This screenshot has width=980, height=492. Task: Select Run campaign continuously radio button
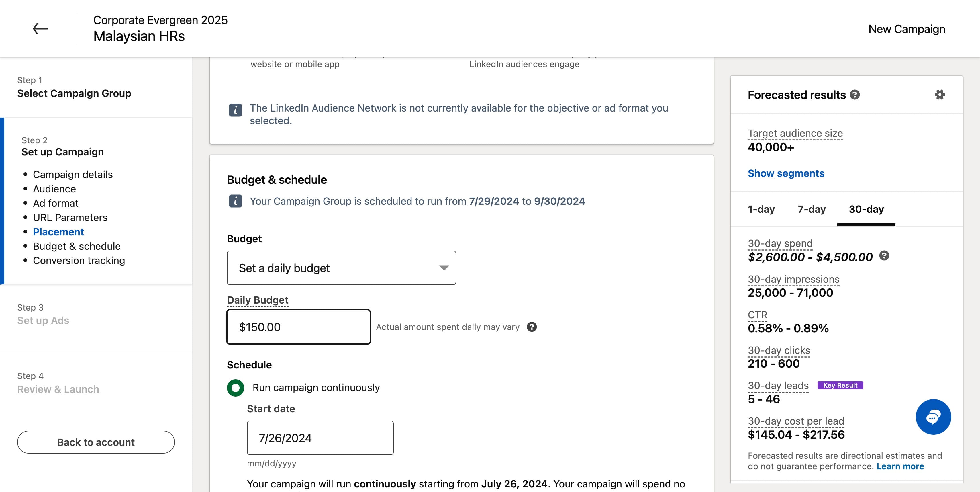pyautogui.click(x=236, y=388)
